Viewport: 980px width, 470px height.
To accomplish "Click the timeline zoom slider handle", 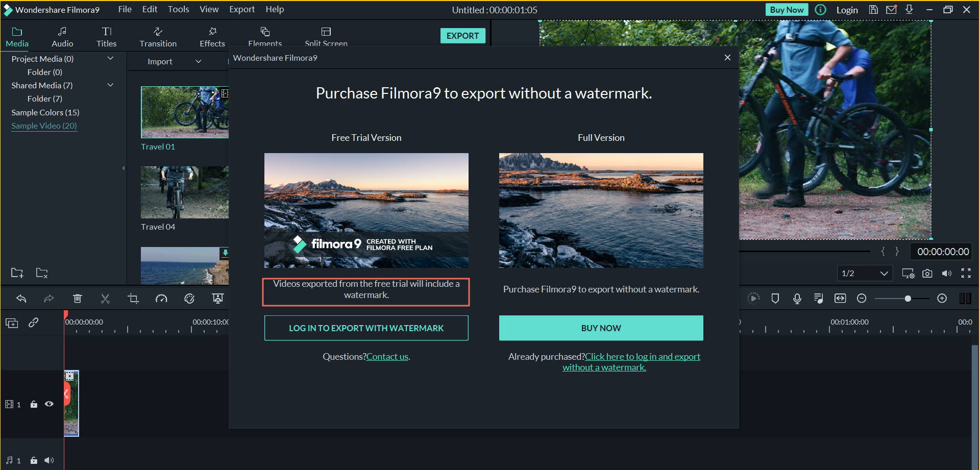I will click(908, 299).
